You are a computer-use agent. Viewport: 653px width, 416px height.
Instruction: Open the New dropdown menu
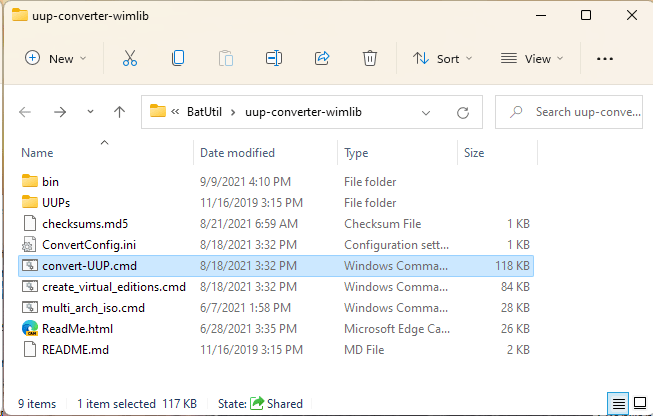click(56, 58)
